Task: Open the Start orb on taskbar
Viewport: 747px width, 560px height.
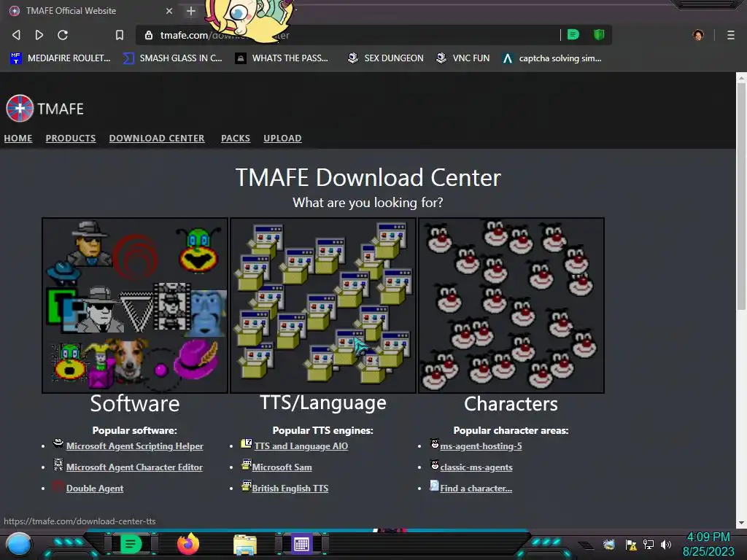Action: [19, 544]
